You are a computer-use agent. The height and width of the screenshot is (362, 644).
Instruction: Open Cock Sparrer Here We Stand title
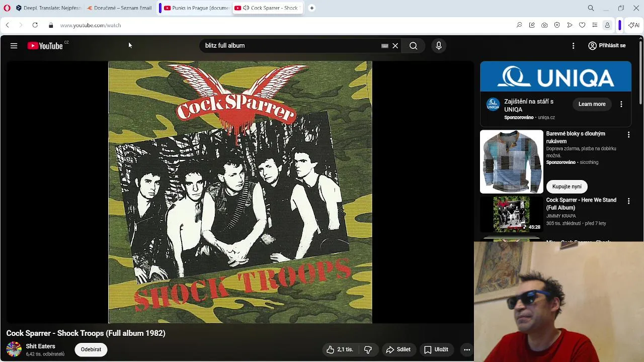coord(581,204)
